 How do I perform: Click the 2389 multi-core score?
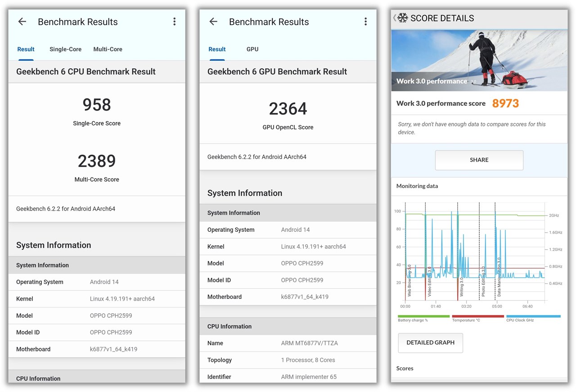pos(97,161)
